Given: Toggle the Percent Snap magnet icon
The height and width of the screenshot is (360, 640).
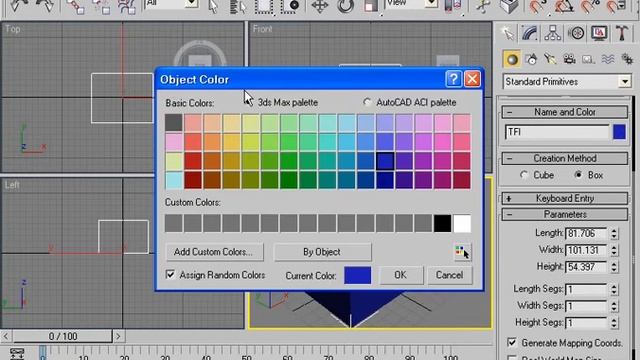Looking at the screenshot, I should pyautogui.click(x=590, y=6).
